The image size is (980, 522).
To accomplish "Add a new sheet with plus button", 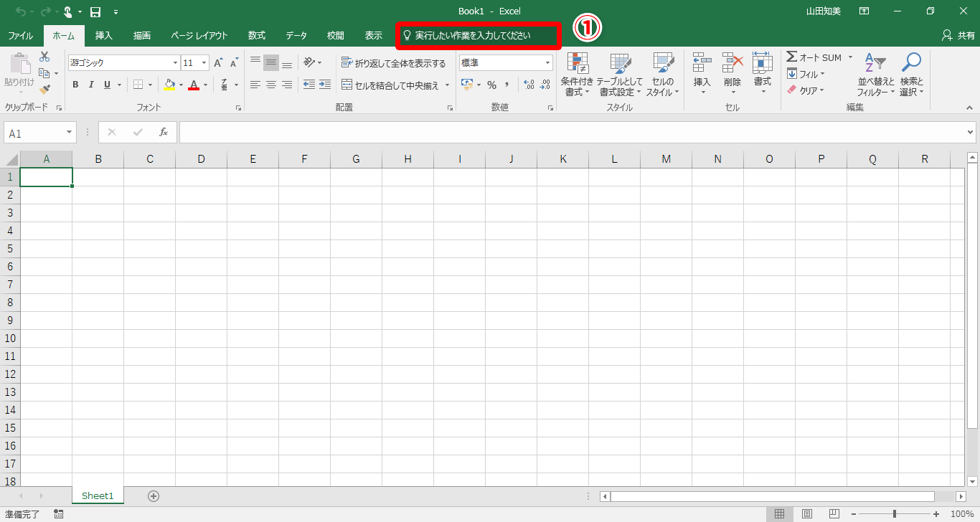I will (x=153, y=495).
